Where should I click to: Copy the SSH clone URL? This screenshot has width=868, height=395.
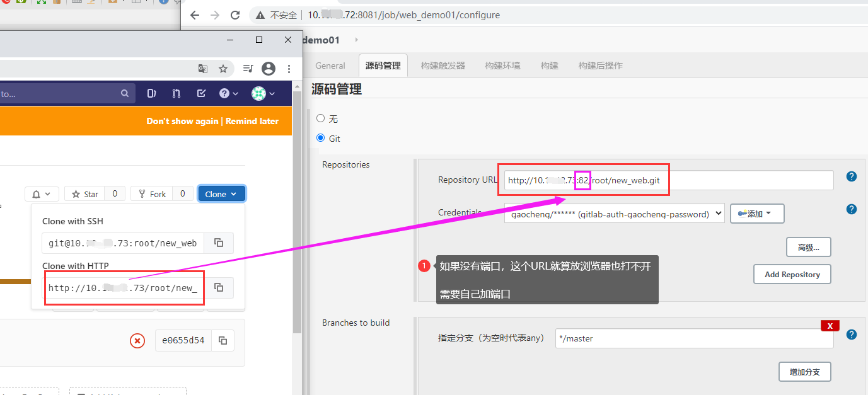coord(218,243)
